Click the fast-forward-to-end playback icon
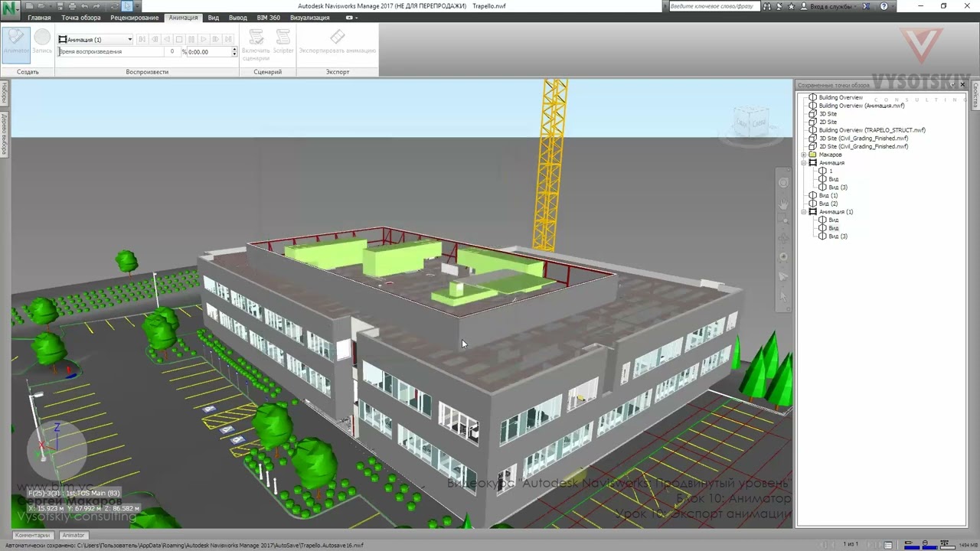The image size is (980, 551). click(227, 39)
